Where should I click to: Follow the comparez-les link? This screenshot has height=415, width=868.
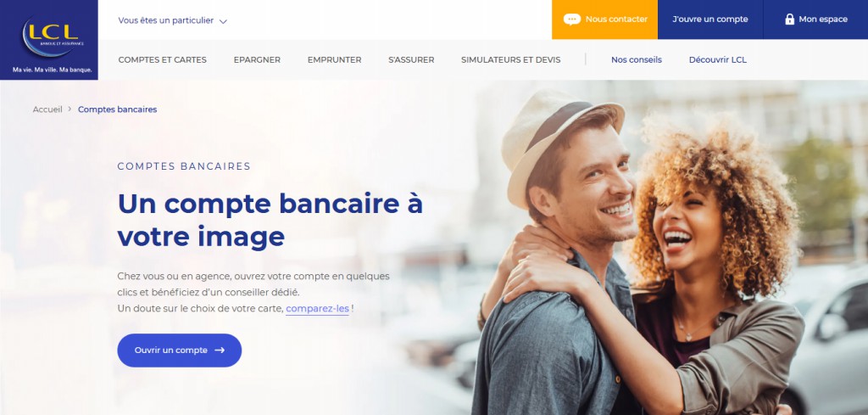coord(317,309)
